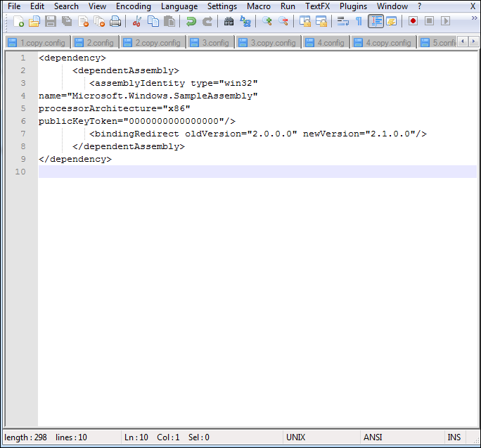Viewport: 481px width, 448px height.
Task: Place the cursor on empty line 10
Action: (211, 172)
